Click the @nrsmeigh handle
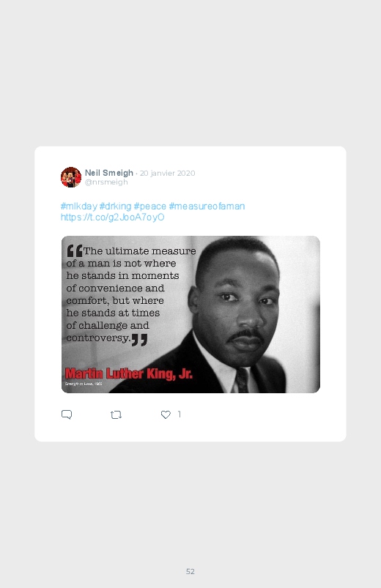Viewport: 381px width, 588px height. coord(106,182)
